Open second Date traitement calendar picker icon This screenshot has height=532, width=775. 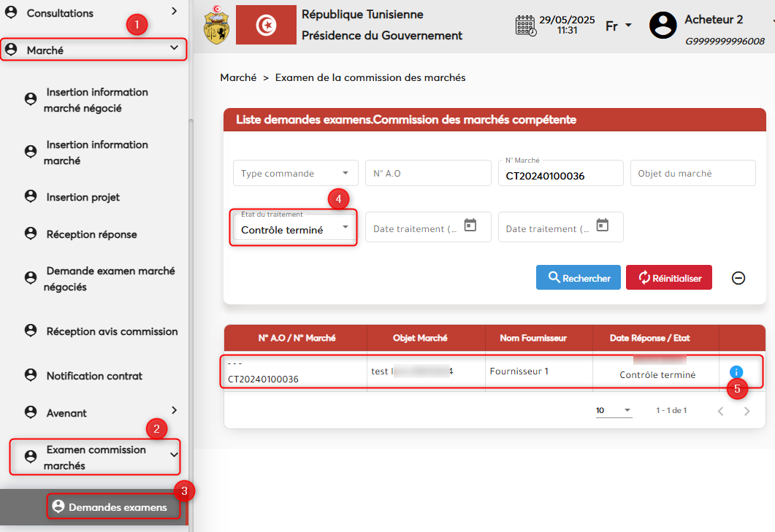(603, 225)
